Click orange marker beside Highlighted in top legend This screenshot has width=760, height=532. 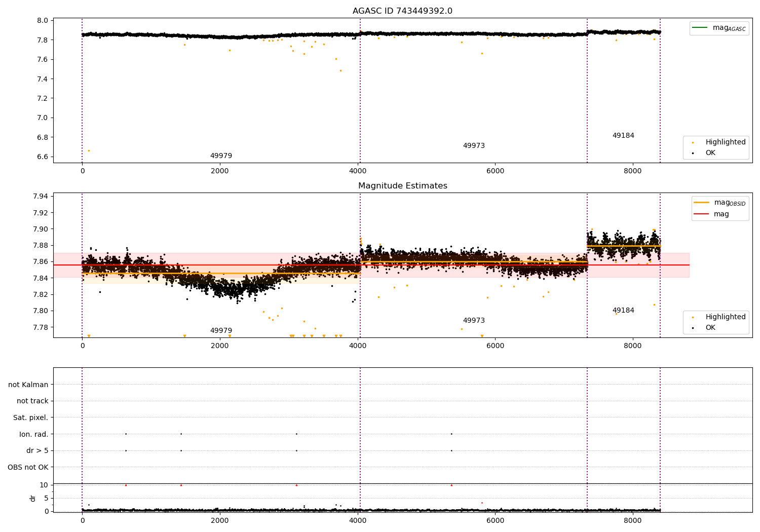(x=693, y=143)
